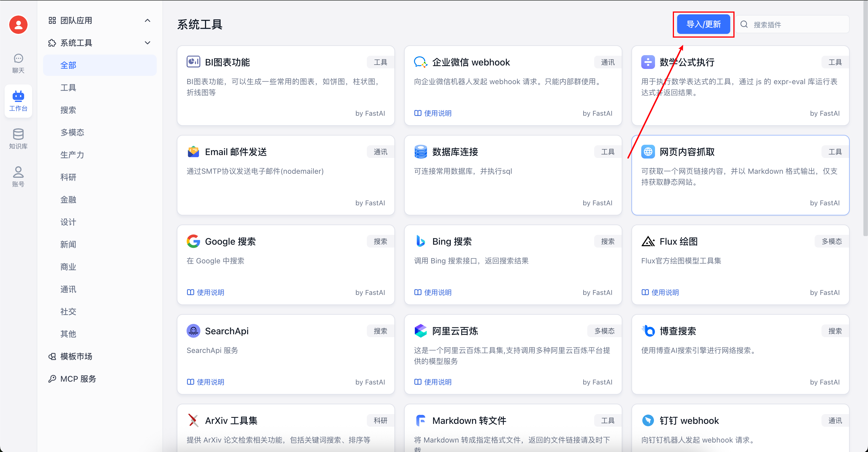The image size is (868, 452).
Task: Click by FastAI on BI图表功能 card
Action: (x=370, y=113)
